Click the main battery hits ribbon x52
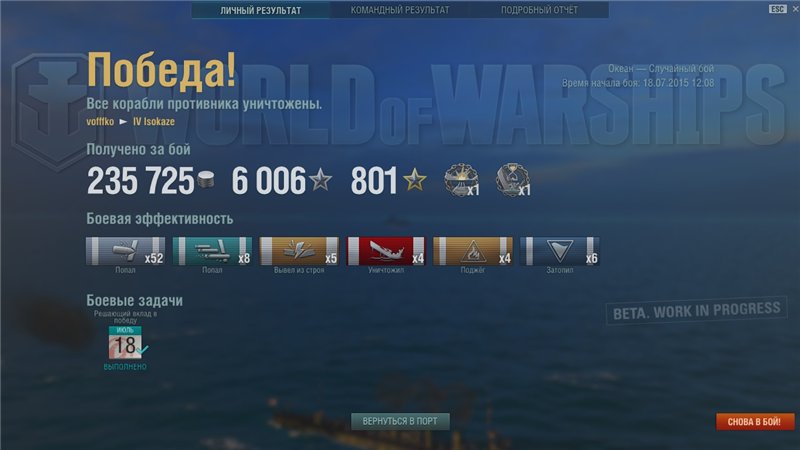The height and width of the screenshot is (450, 800). (x=126, y=251)
